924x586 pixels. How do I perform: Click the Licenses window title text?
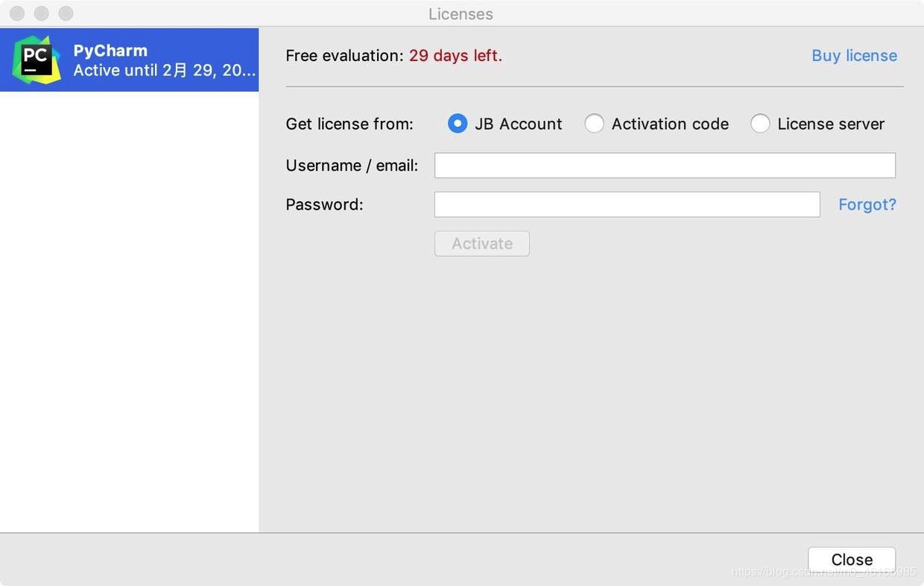click(x=461, y=14)
